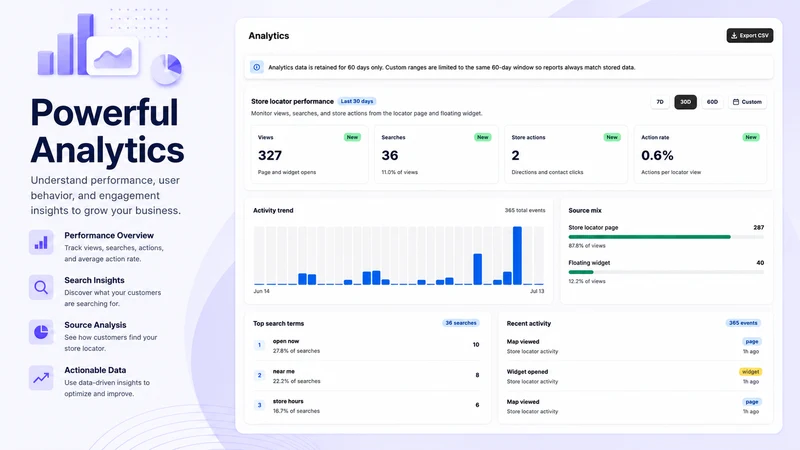Viewport: 800px width, 450px height.
Task: Click the Analytics page heading
Action: coord(269,36)
